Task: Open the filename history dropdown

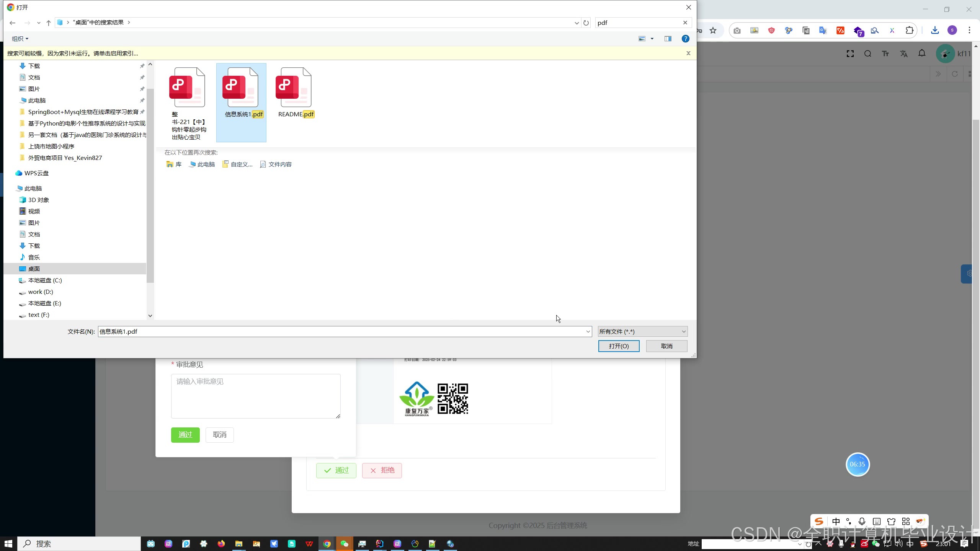Action: click(x=588, y=331)
